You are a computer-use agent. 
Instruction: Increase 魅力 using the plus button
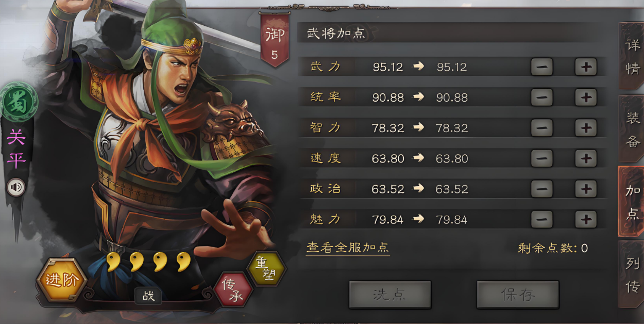586,219
